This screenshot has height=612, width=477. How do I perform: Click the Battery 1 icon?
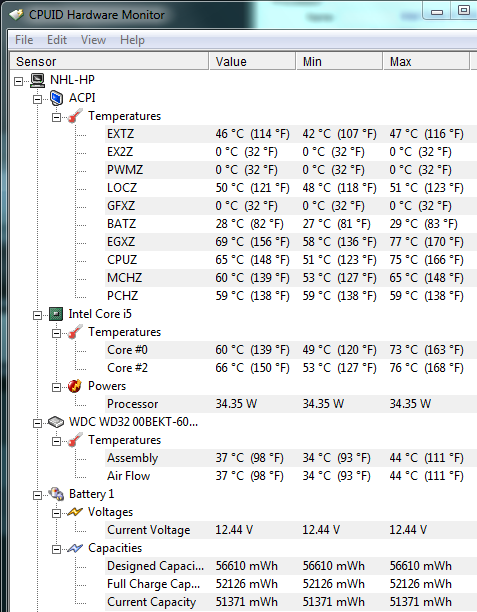(x=56, y=494)
